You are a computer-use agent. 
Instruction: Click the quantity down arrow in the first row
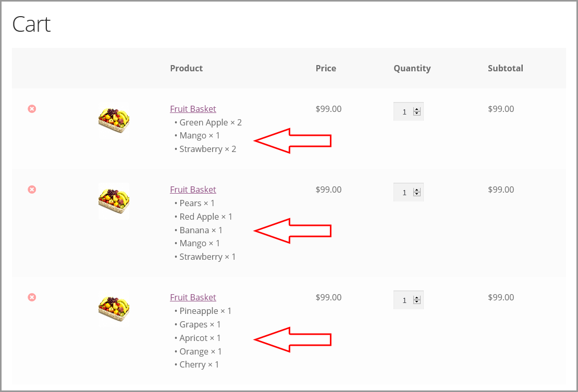(x=417, y=113)
